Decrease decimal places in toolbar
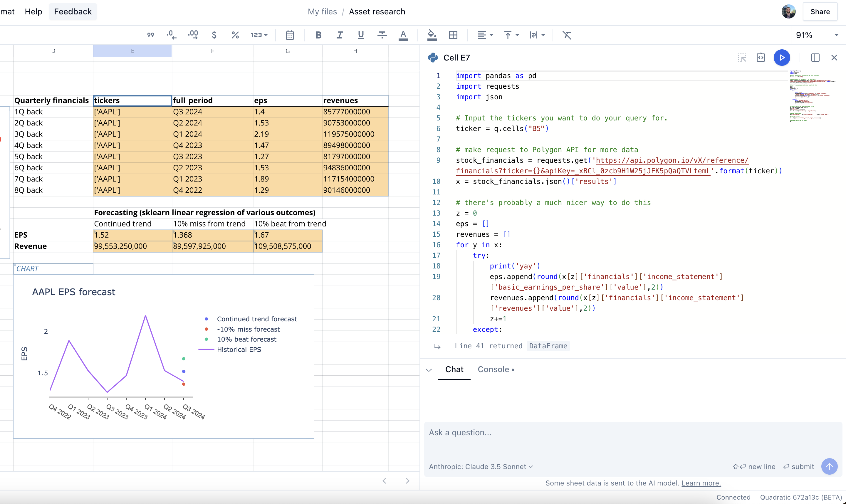Viewport: 846px width, 504px height. point(172,35)
